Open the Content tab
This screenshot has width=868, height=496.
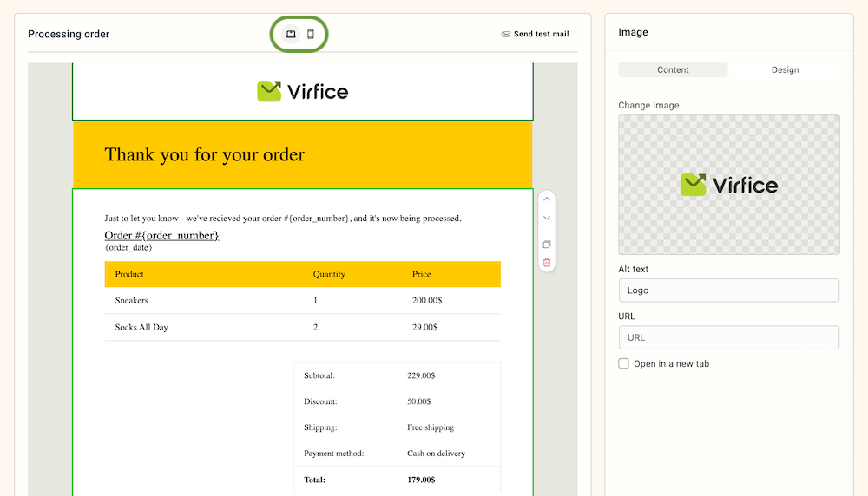pyautogui.click(x=673, y=69)
